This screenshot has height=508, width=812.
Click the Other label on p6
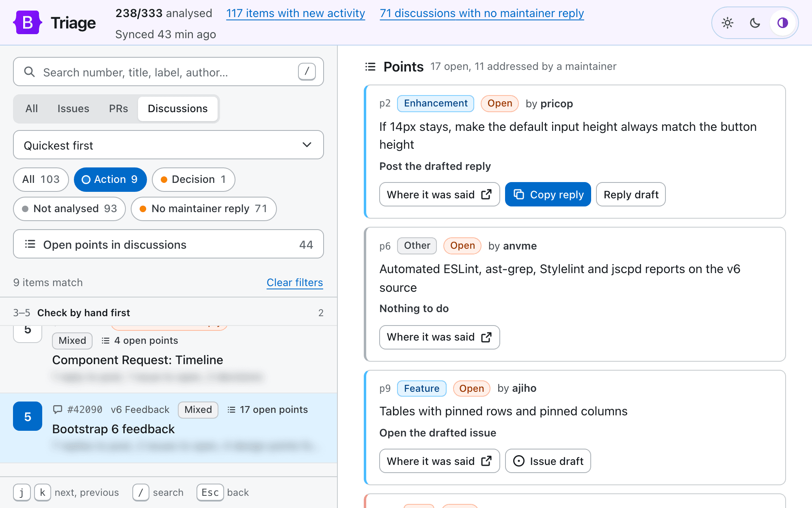click(x=417, y=245)
